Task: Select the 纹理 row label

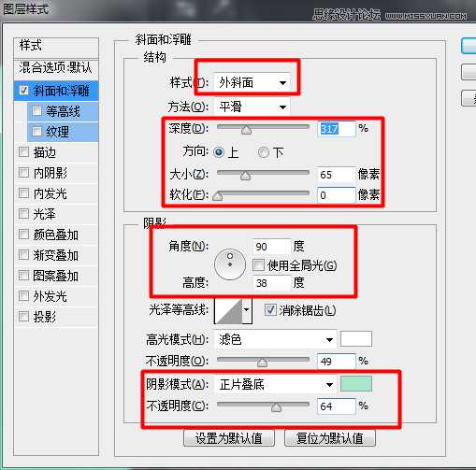Action: coord(58,132)
